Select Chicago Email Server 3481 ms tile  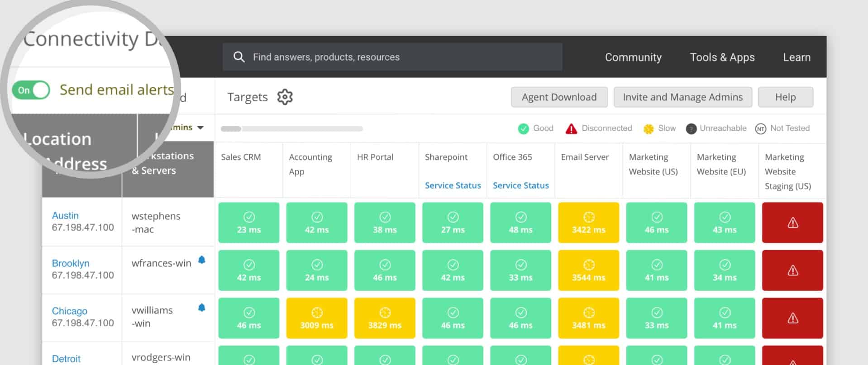[589, 318]
